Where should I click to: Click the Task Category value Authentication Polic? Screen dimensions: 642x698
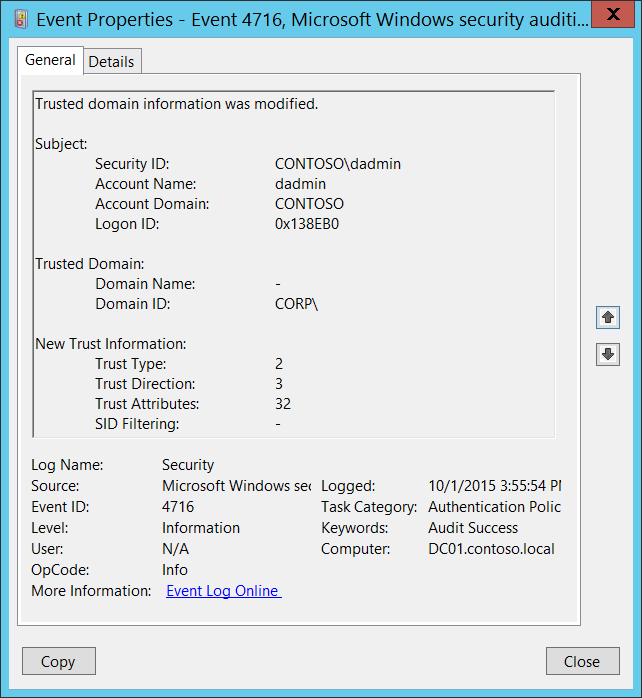tap(495, 507)
